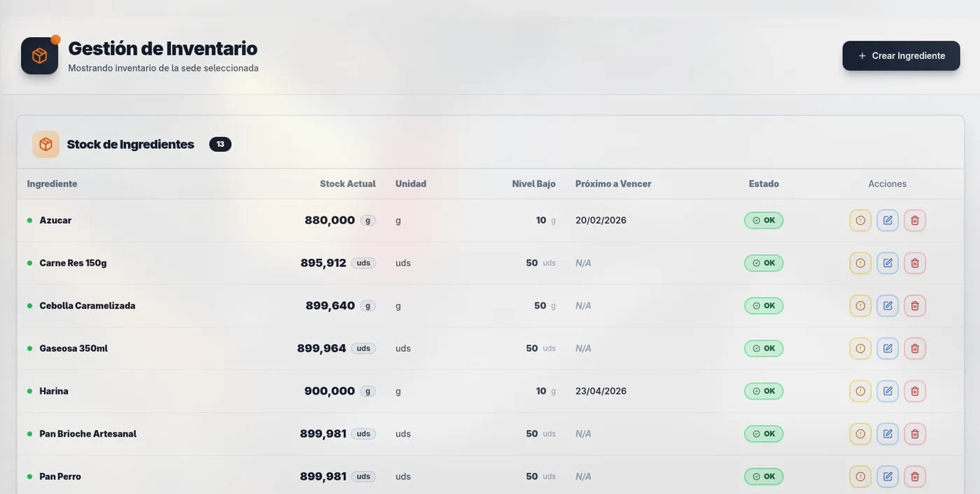This screenshot has height=494, width=980.
Task: Select the Pan Brioche Artesanal name
Action: tap(88, 434)
